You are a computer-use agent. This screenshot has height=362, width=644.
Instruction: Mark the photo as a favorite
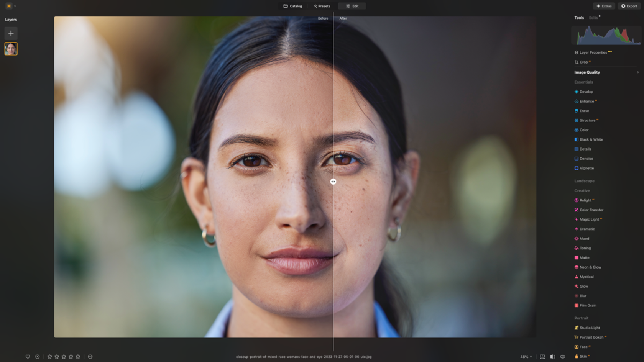[27, 357]
